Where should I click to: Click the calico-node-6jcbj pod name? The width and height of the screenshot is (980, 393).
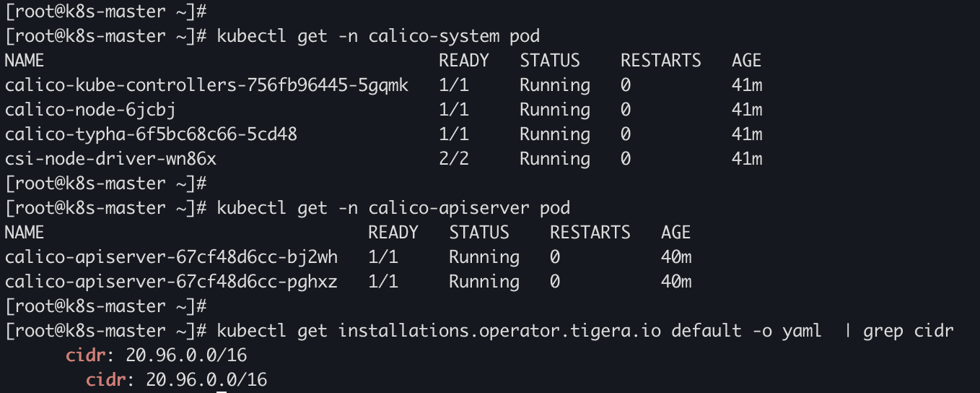coord(90,111)
